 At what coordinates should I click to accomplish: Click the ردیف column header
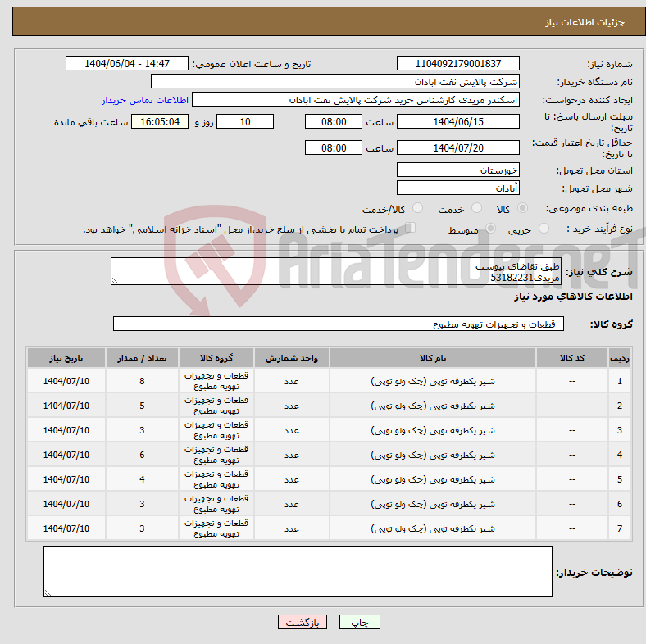pyautogui.click(x=620, y=358)
